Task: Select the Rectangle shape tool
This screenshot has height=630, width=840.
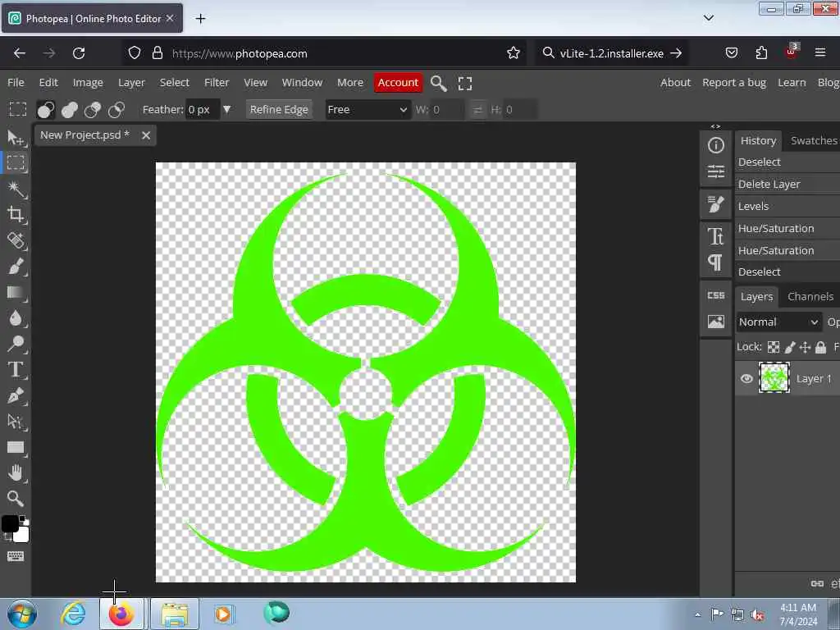Action: point(16,447)
